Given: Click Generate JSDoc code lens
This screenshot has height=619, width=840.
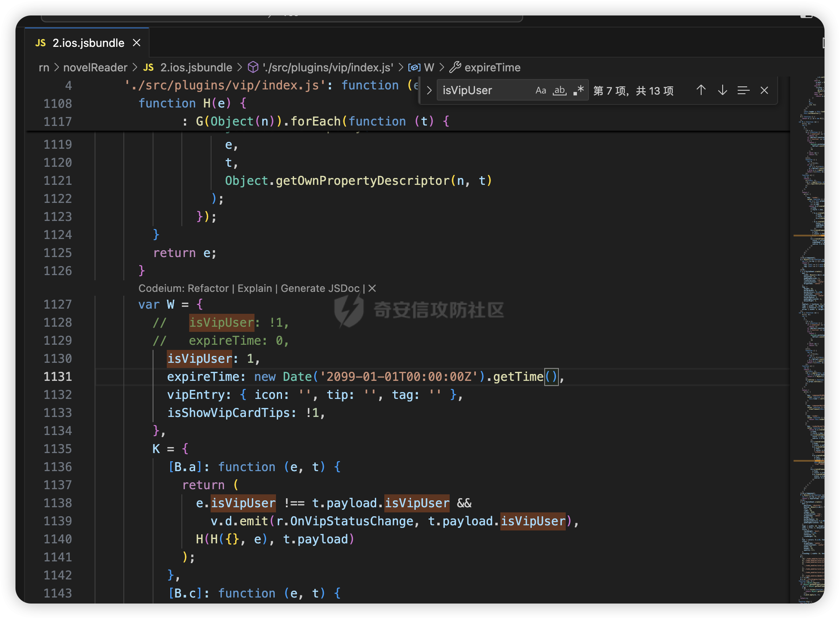Looking at the screenshot, I should tap(320, 288).
